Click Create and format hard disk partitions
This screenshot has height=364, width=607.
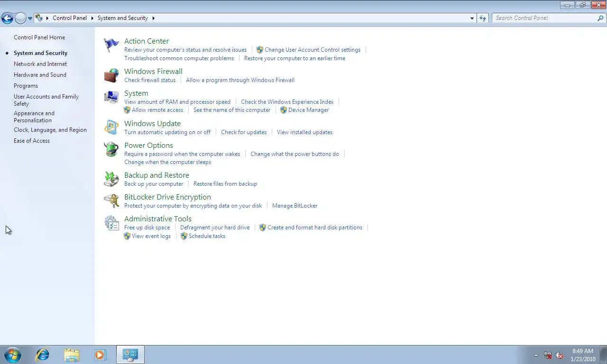click(315, 227)
